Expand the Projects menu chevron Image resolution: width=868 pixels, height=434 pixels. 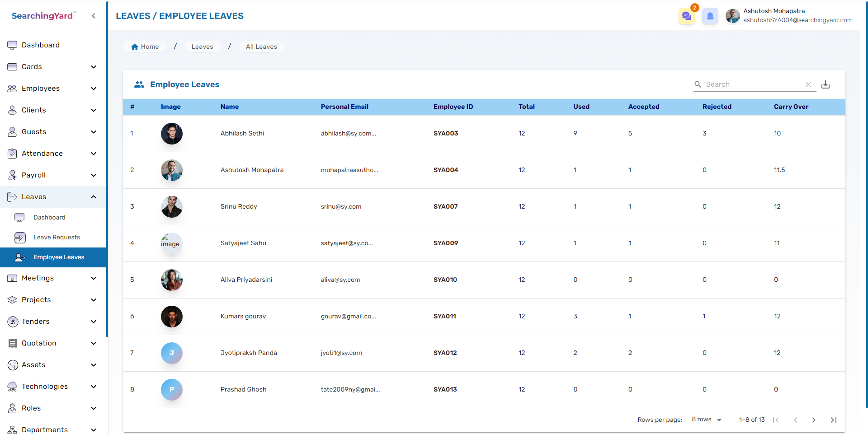click(x=94, y=300)
